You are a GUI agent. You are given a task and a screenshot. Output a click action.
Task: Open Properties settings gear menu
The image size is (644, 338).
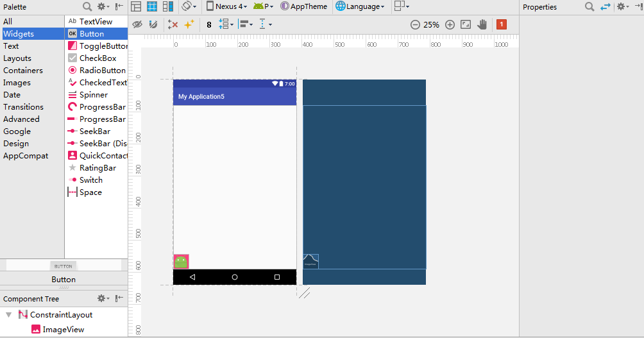623,6
